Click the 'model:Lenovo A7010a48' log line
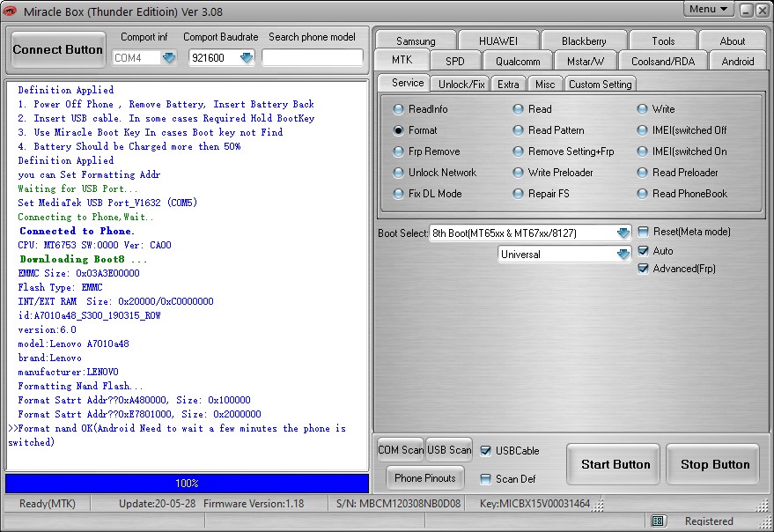 pyautogui.click(x=74, y=344)
